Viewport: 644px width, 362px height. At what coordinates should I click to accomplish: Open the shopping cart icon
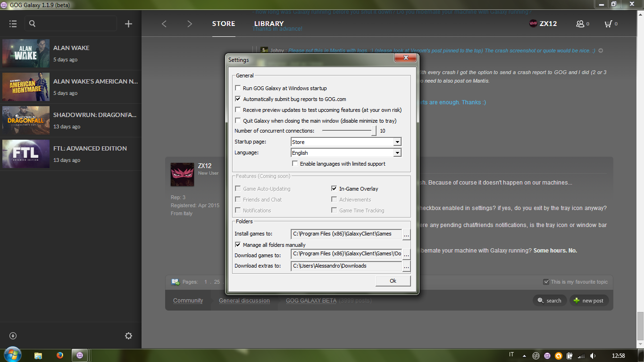[608, 24]
